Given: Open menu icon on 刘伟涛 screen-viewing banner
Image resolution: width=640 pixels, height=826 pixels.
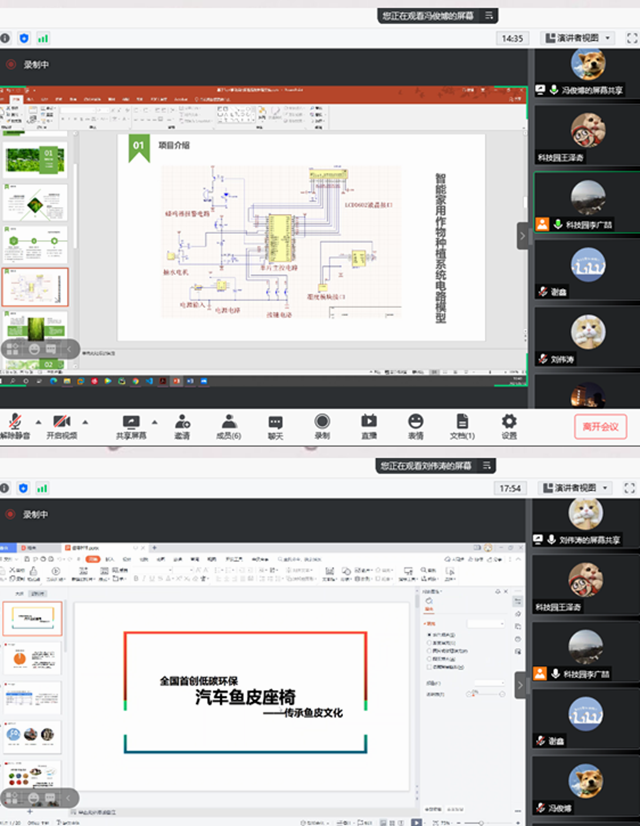Looking at the screenshot, I should (x=488, y=466).
